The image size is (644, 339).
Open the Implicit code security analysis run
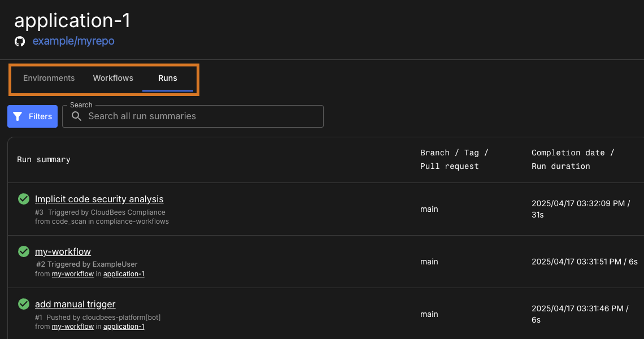tap(99, 199)
